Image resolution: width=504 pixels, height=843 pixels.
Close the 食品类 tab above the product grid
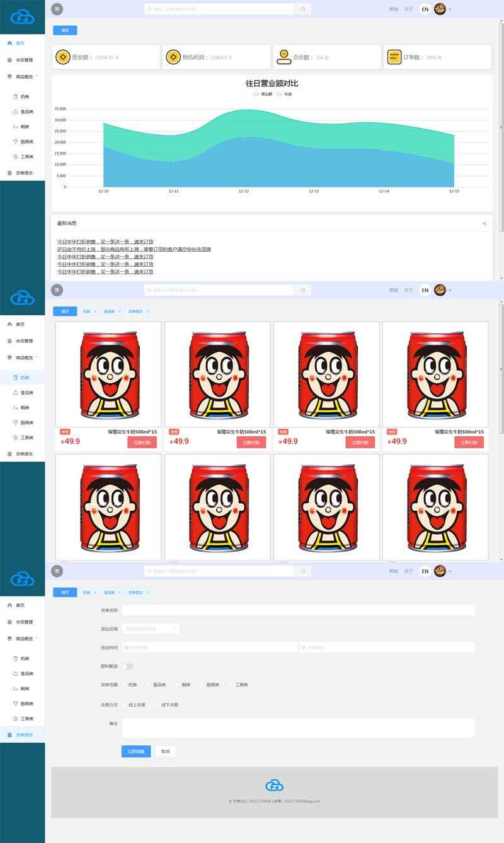119,311
